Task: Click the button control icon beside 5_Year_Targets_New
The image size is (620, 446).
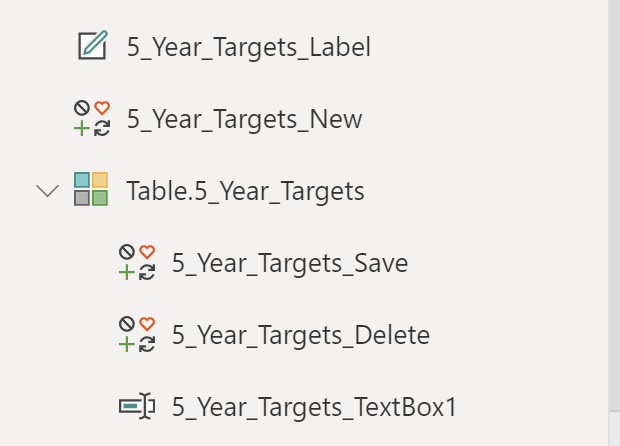Action: 92,119
